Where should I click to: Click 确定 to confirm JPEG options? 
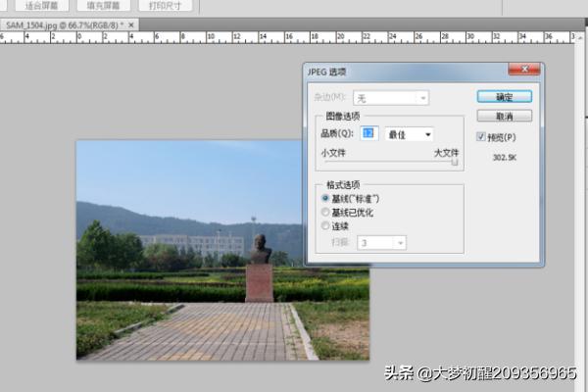click(504, 97)
